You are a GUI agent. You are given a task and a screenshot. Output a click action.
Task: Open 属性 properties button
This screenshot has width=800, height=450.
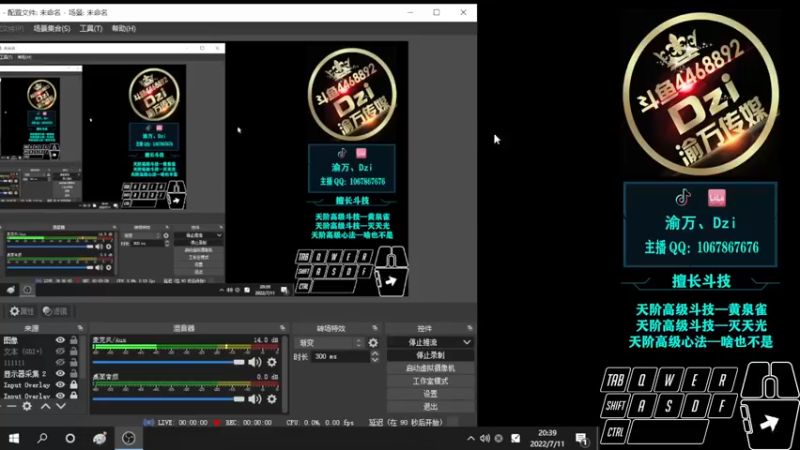coord(22,311)
